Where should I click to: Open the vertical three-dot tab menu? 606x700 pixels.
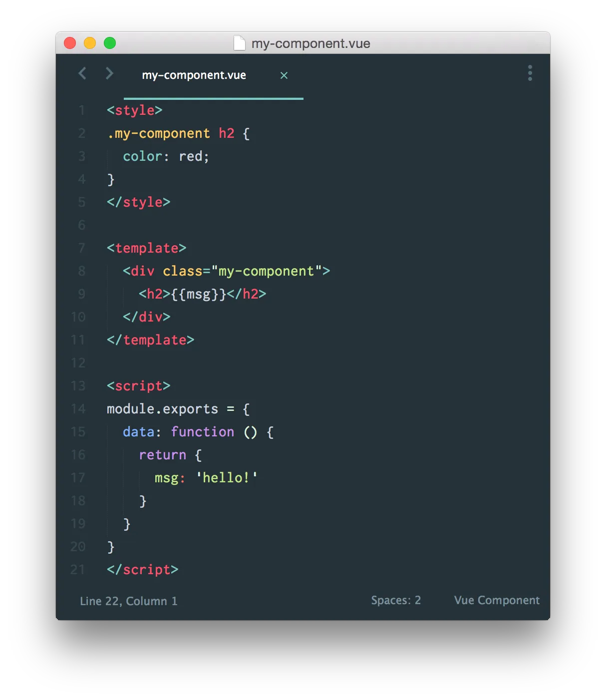(x=530, y=73)
